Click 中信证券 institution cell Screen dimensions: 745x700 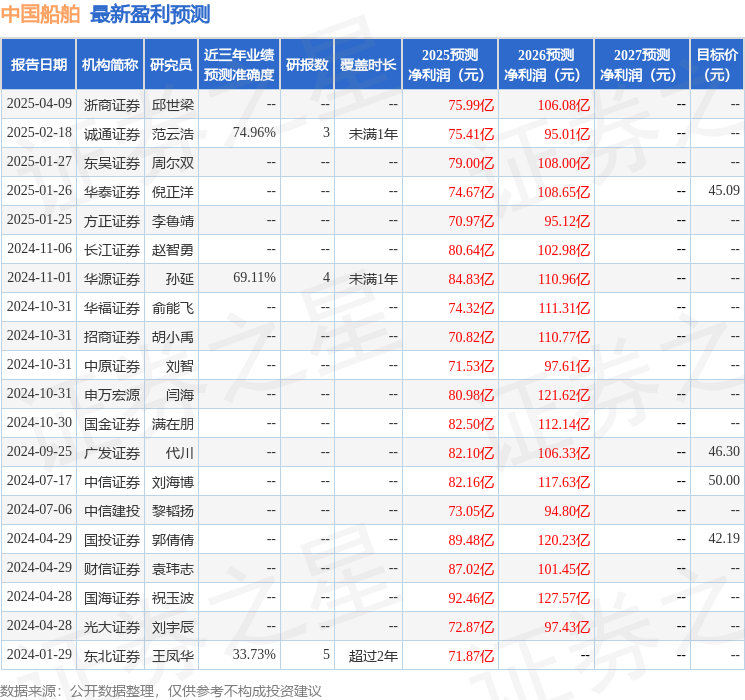pos(112,482)
